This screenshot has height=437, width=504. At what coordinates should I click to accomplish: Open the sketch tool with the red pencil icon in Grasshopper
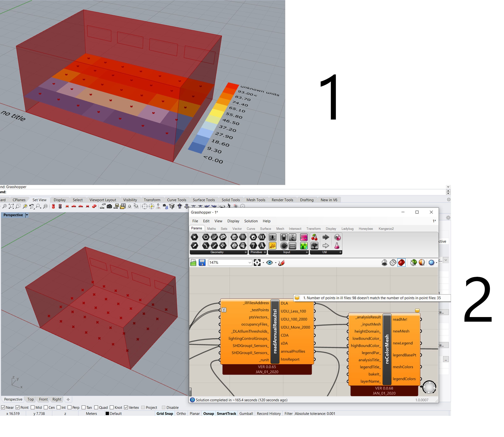(x=281, y=263)
